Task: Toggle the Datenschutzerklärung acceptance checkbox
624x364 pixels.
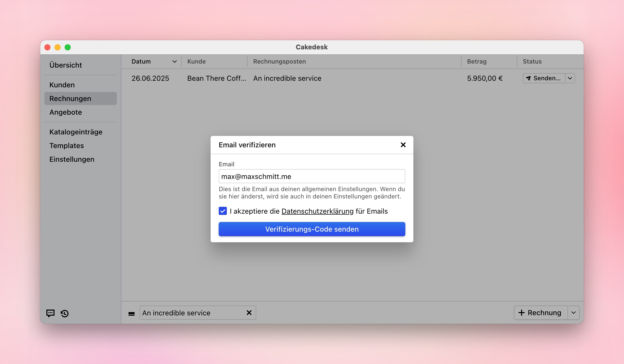Action: pos(222,211)
